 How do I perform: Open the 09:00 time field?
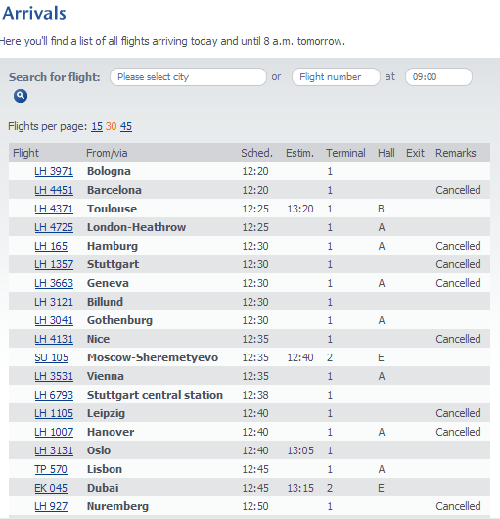(439, 77)
